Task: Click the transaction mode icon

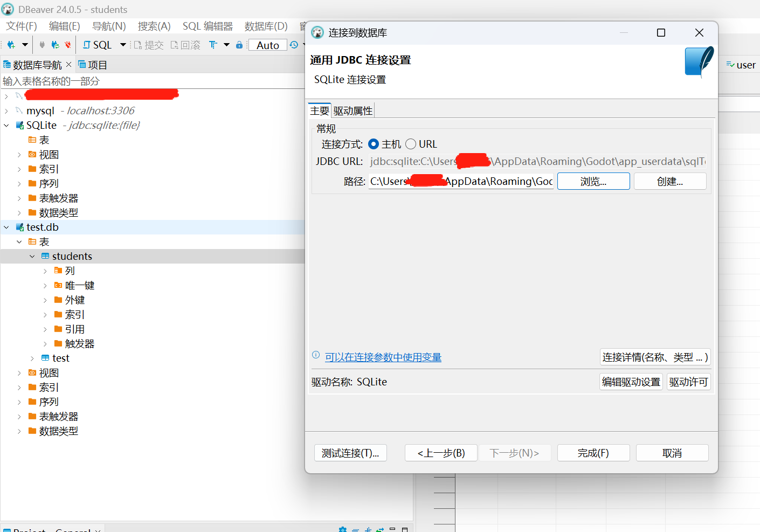Action: [x=213, y=45]
